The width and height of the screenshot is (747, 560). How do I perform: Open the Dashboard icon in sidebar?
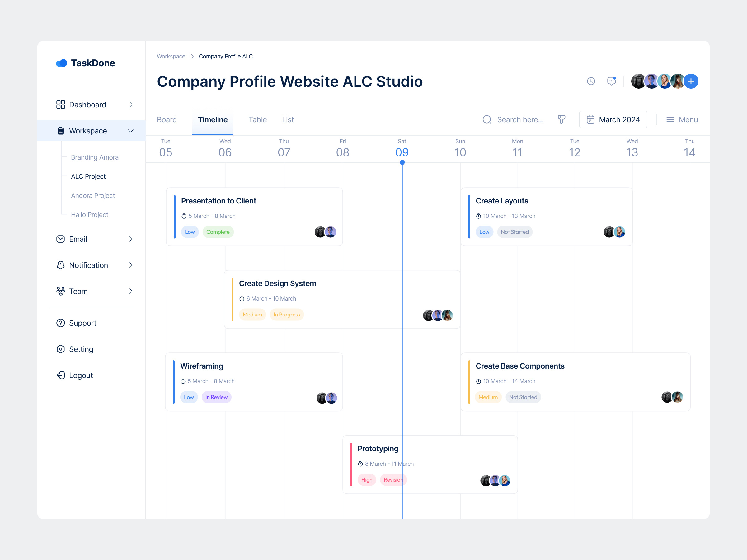point(61,105)
